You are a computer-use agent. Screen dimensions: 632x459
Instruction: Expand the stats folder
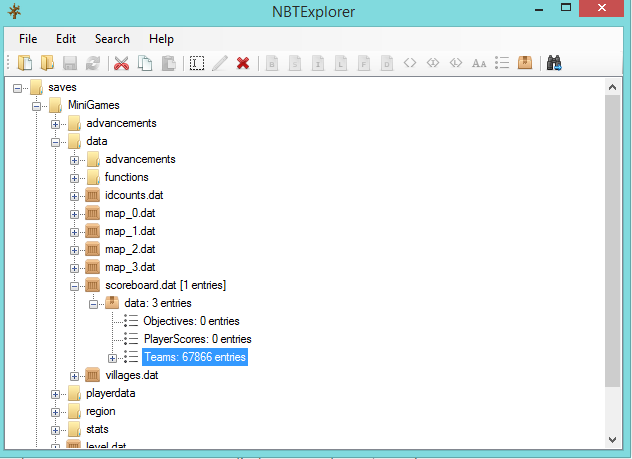pyautogui.click(x=56, y=430)
